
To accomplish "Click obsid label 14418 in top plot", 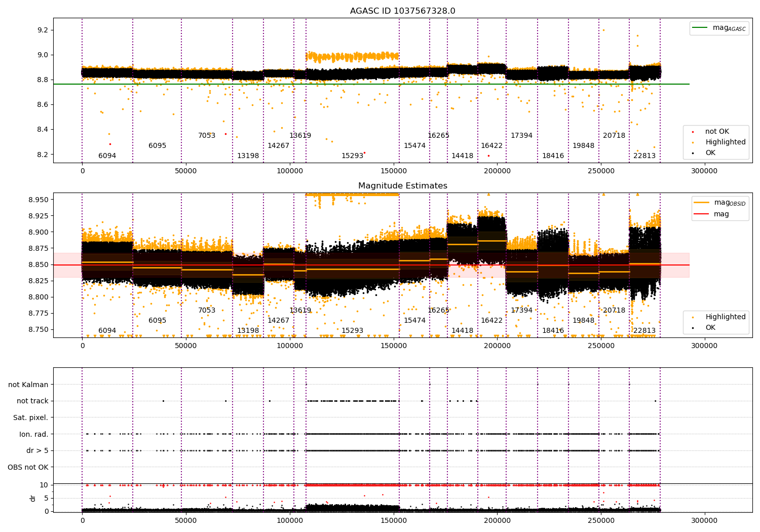I will pos(462,156).
